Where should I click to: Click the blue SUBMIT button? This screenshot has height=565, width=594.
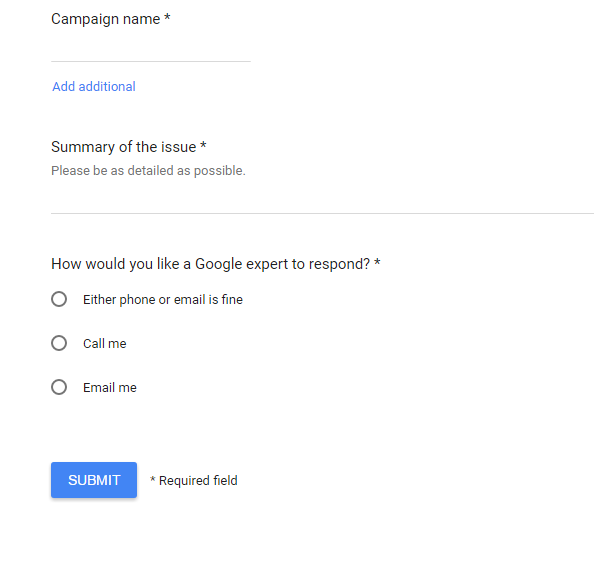(x=94, y=480)
